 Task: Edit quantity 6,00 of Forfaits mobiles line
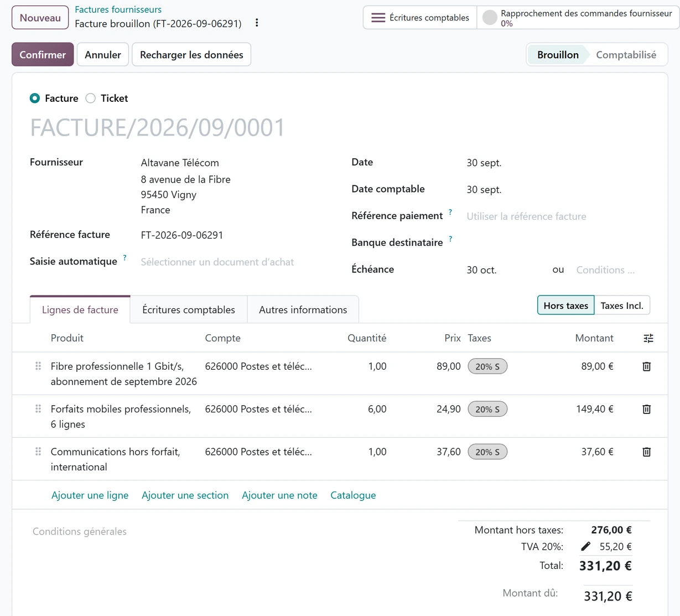coord(377,409)
